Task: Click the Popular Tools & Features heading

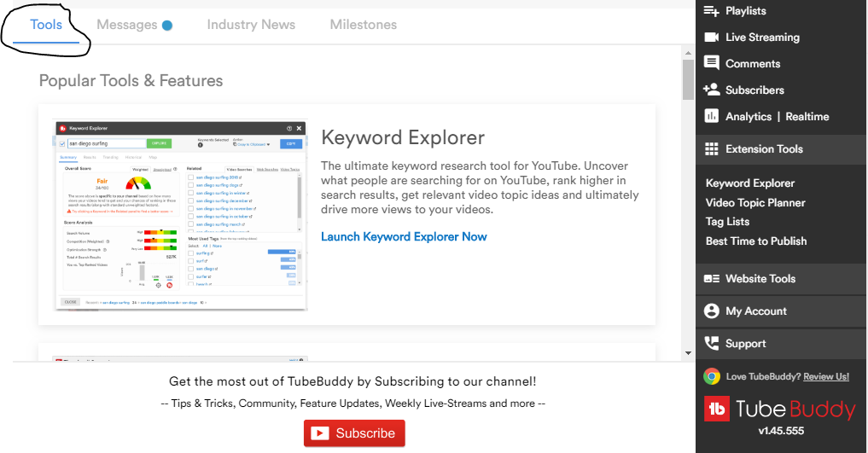Action: pyautogui.click(x=131, y=81)
